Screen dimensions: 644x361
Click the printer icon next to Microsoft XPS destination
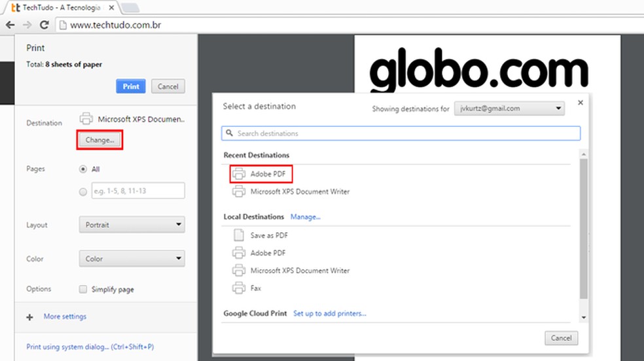[86, 119]
